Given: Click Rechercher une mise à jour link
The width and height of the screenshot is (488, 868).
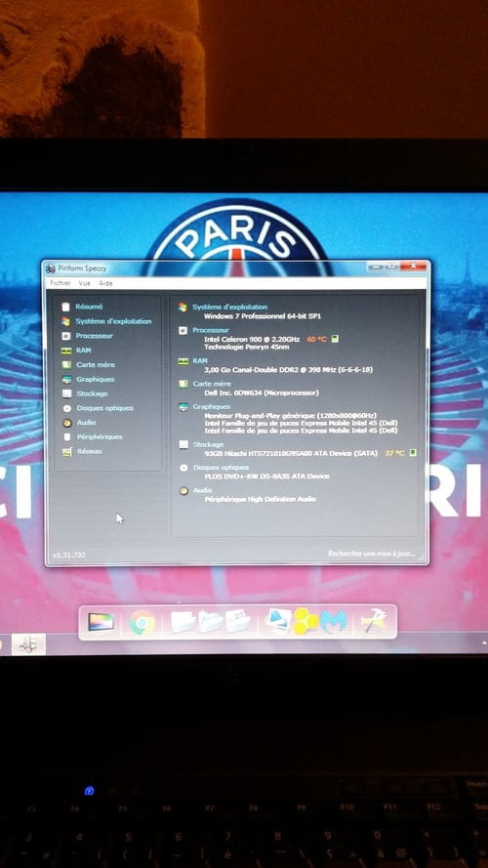Looking at the screenshot, I should tap(371, 553).
